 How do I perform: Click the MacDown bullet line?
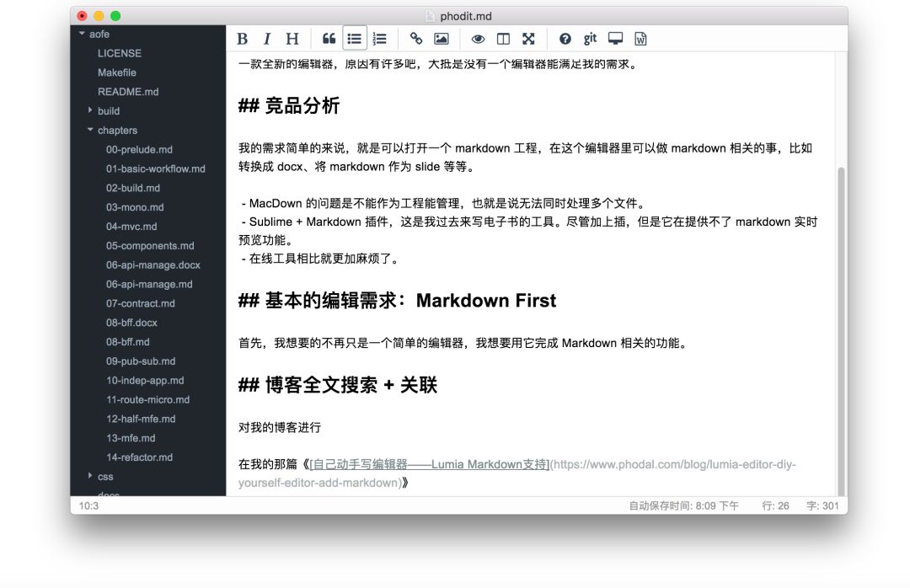coord(443,203)
